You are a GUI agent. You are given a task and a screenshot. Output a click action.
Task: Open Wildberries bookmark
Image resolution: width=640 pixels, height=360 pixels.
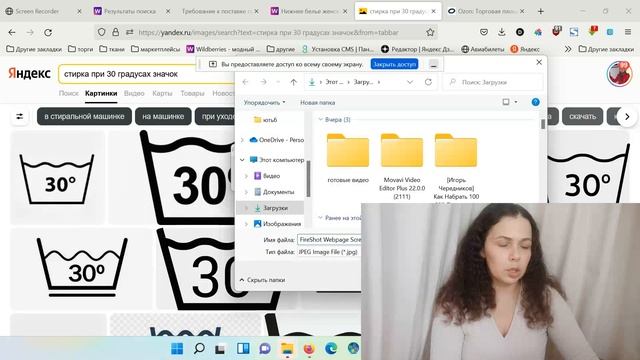[223, 49]
